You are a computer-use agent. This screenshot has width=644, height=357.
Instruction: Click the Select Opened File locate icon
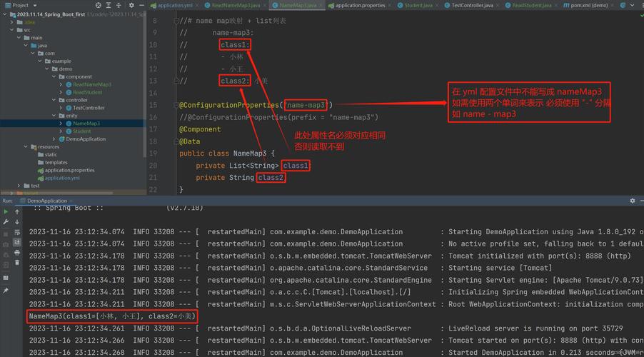click(x=98, y=5)
